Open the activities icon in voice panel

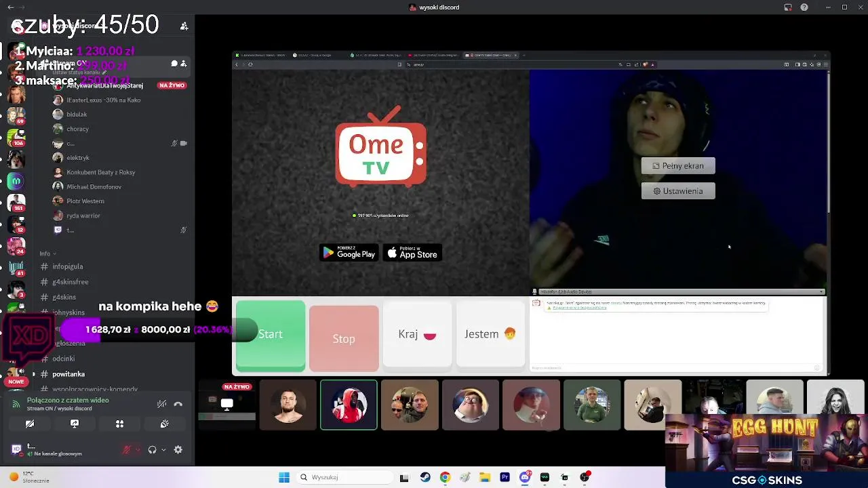(119, 424)
